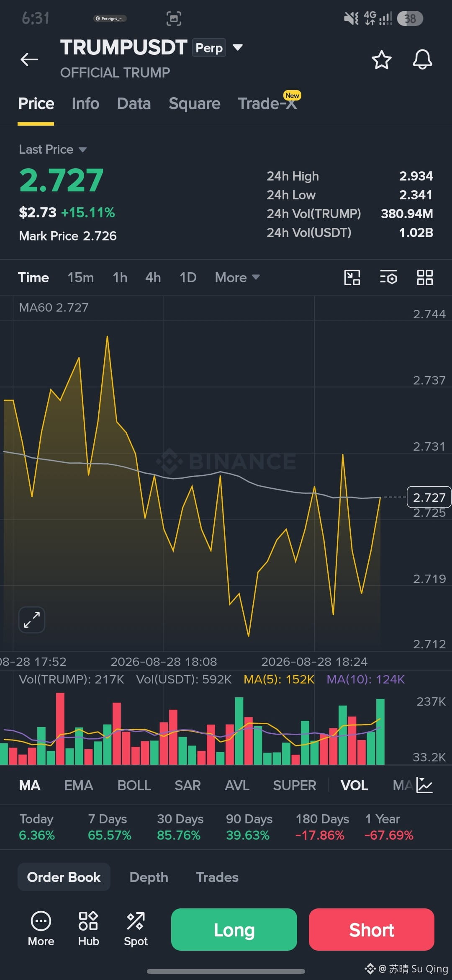Tap the 24h Low value 2.341
This screenshot has height=980, width=452.
pos(416,195)
